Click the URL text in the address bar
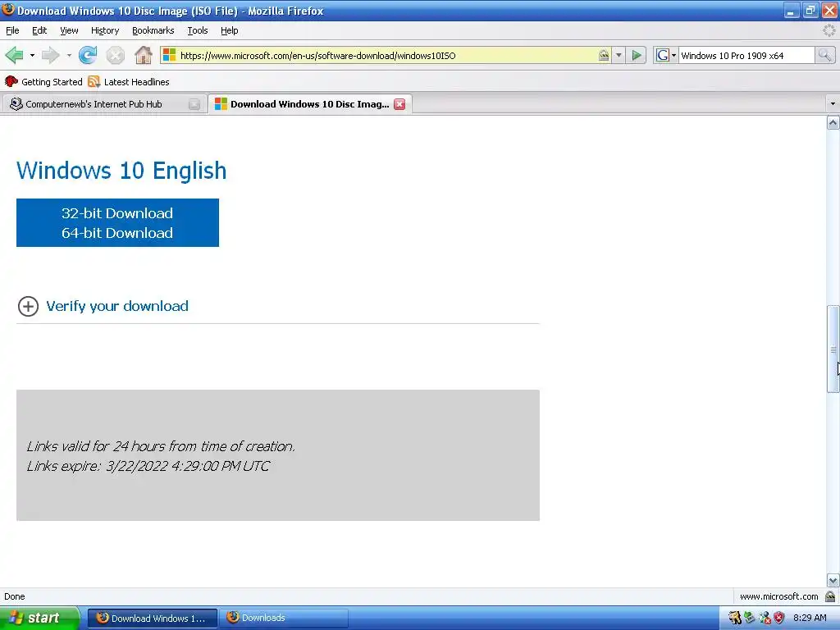This screenshot has height=630, width=840. [317, 56]
